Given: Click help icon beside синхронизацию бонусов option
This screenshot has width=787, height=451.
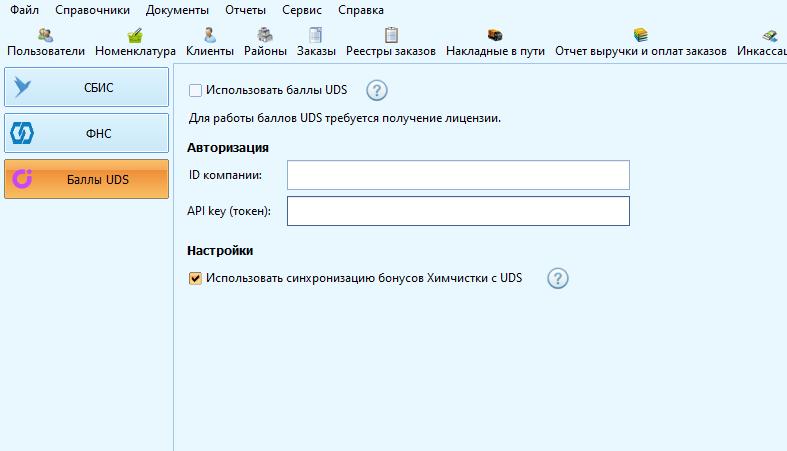Looking at the screenshot, I should (x=557, y=278).
